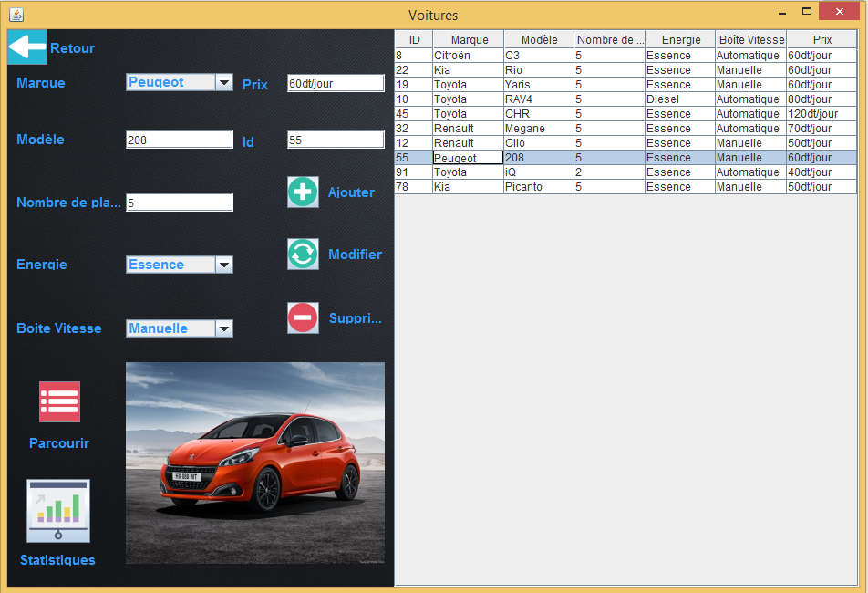This screenshot has height=593, width=868.
Task: Click the red Supprimer minus icon
Action: point(303,317)
